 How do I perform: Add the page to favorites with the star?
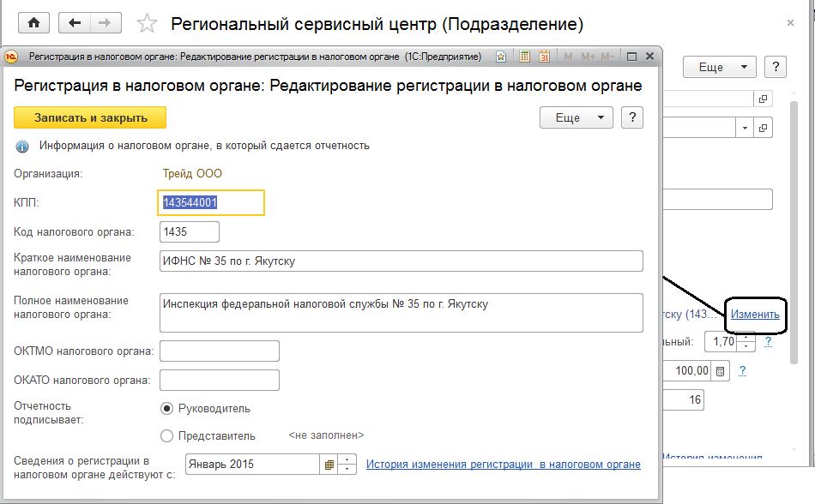point(148,23)
